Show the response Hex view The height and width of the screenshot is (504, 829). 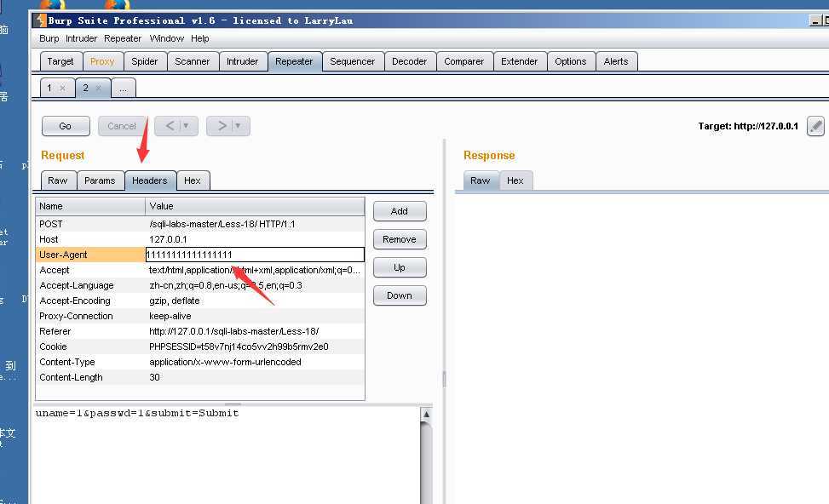click(515, 180)
